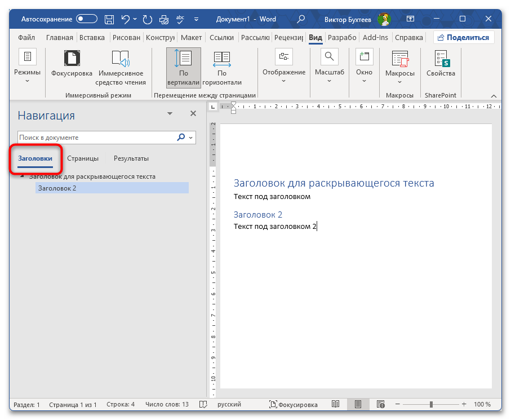Click 100 % zoom level button
Screen dimensions: 511x420
click(x=482, y=404)
